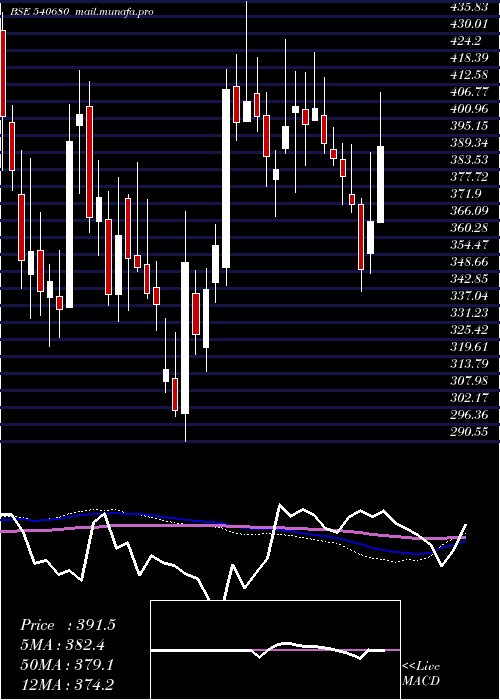Click the tall white candle that reaches up to 406
The height and width of the screenshot is (700, 500).
click(226, 179)
